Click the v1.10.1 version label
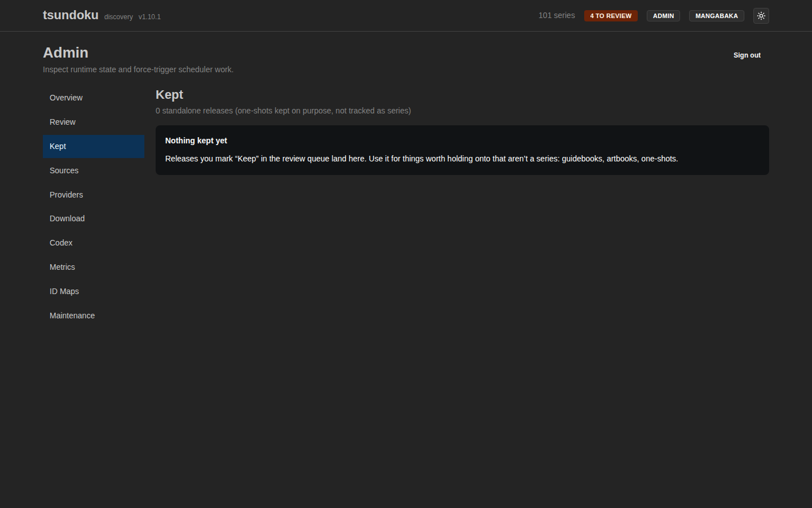Image resolution: width=812 pixels, height=508 pixels. click(x=149, y=17)
